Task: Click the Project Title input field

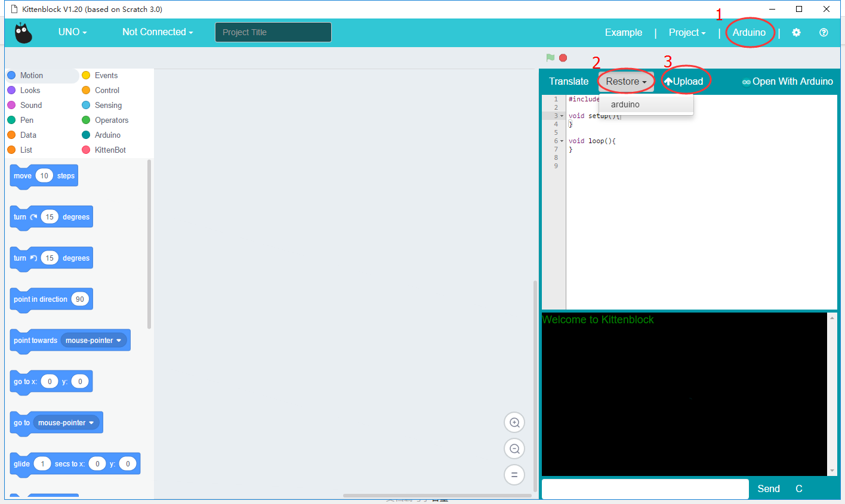Action: (x=273, y=32)
